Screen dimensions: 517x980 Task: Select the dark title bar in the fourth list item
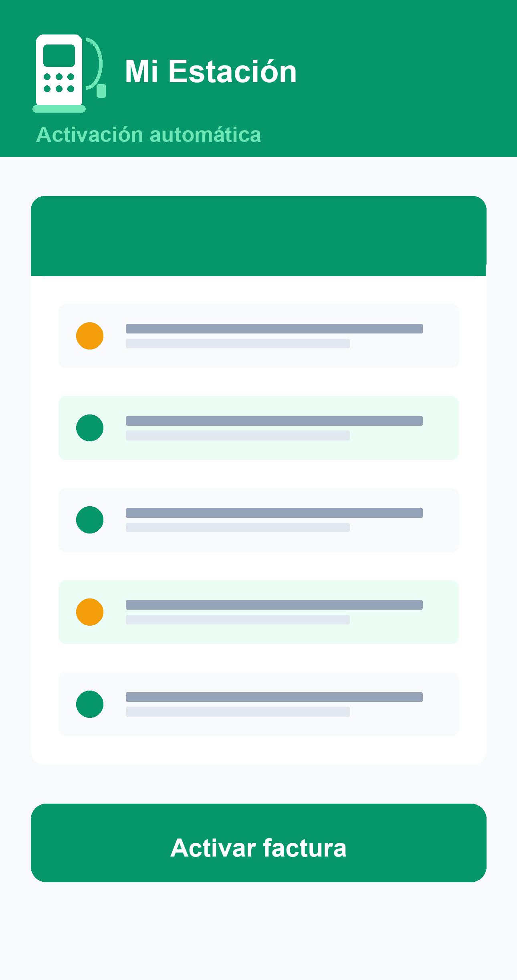pos(274,605)
